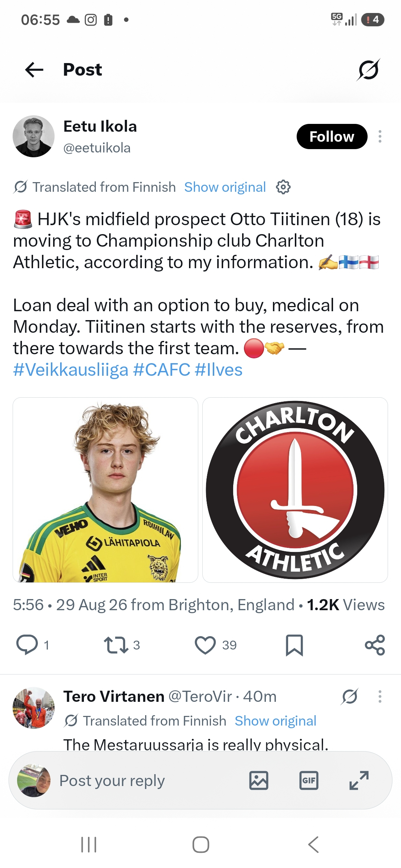This screenshot has width=401, height=868.
Task: Show original Finnish text of main post
Action: (x=225, y=187)
